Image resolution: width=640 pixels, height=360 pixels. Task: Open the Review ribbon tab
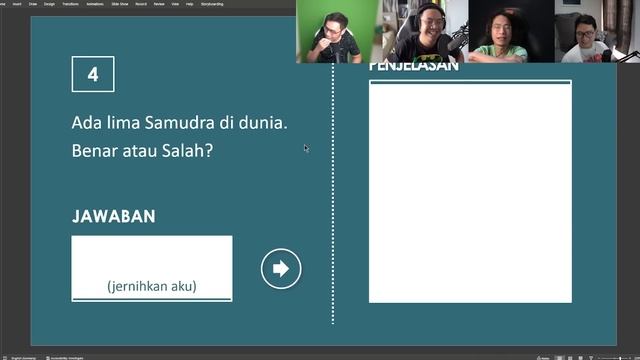159,4
